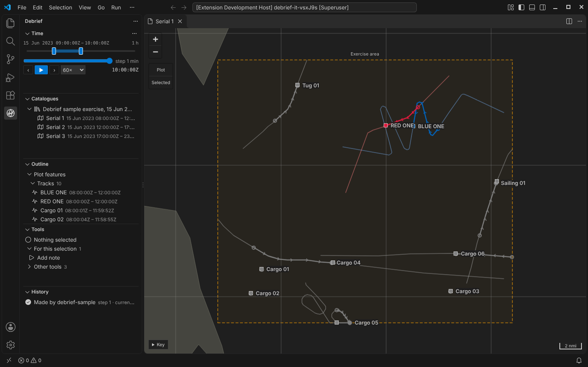Image resolution: width=588 pixels, height=367 pixels.
Task: Open the Explorer view in activity bar
Action: [11, 23]
